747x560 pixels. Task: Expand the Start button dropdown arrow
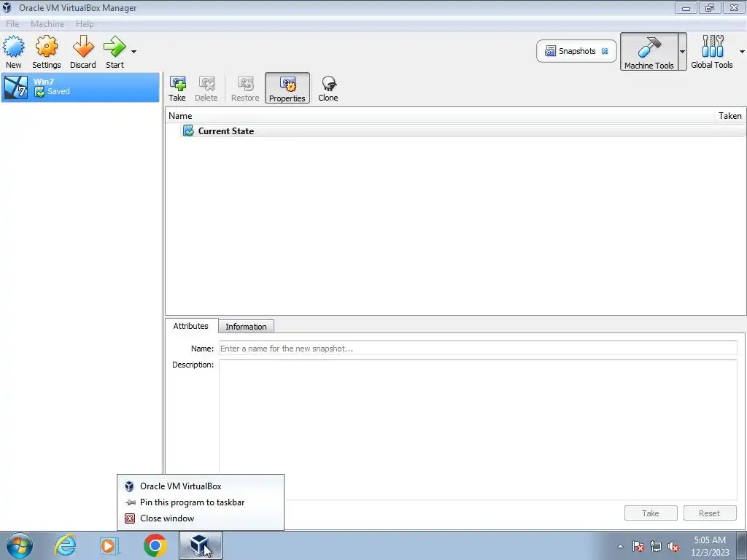[134, 52]
